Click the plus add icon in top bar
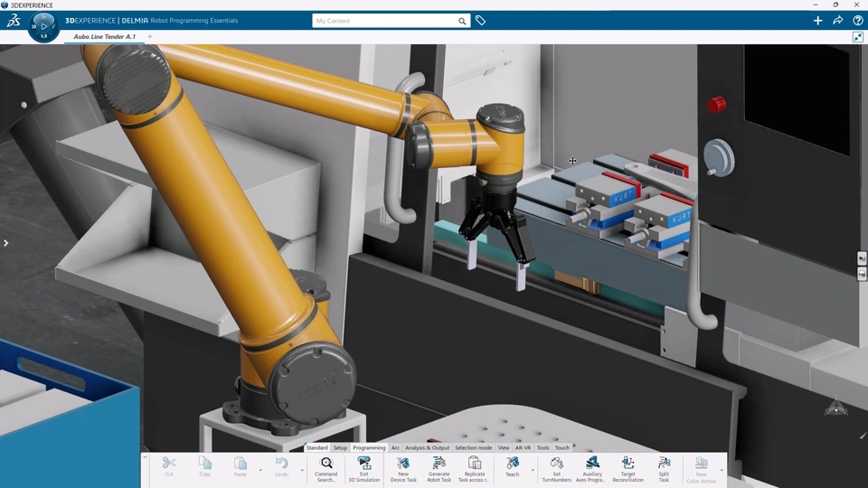868x488 pixels. tap(817, 21)
